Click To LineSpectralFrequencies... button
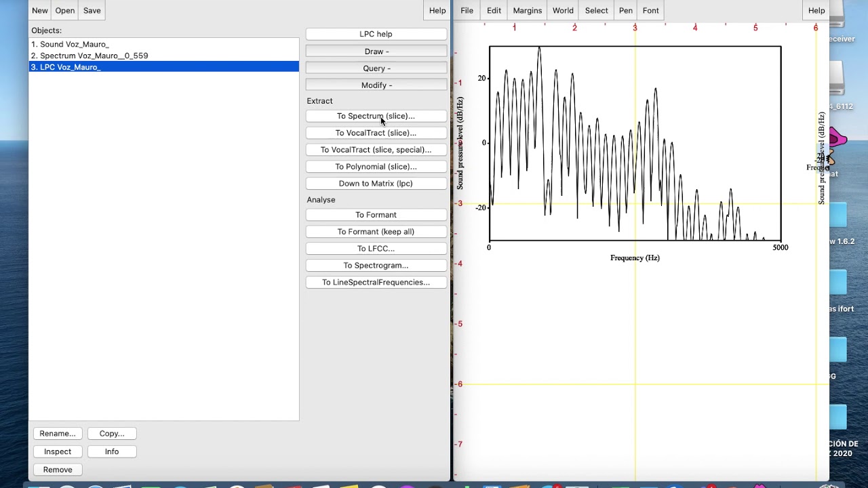The image size is (868, 488). coord(376,283)
